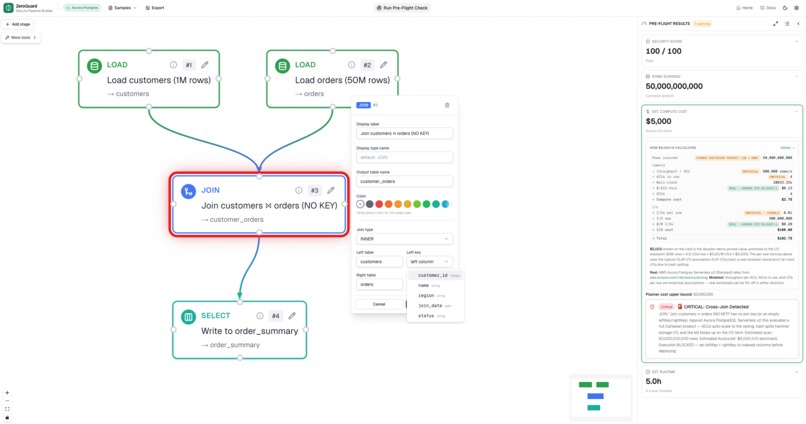Select the SELECT Write to order_summary node
This screenshot has height=424, width=806.
tap(240, 330)
